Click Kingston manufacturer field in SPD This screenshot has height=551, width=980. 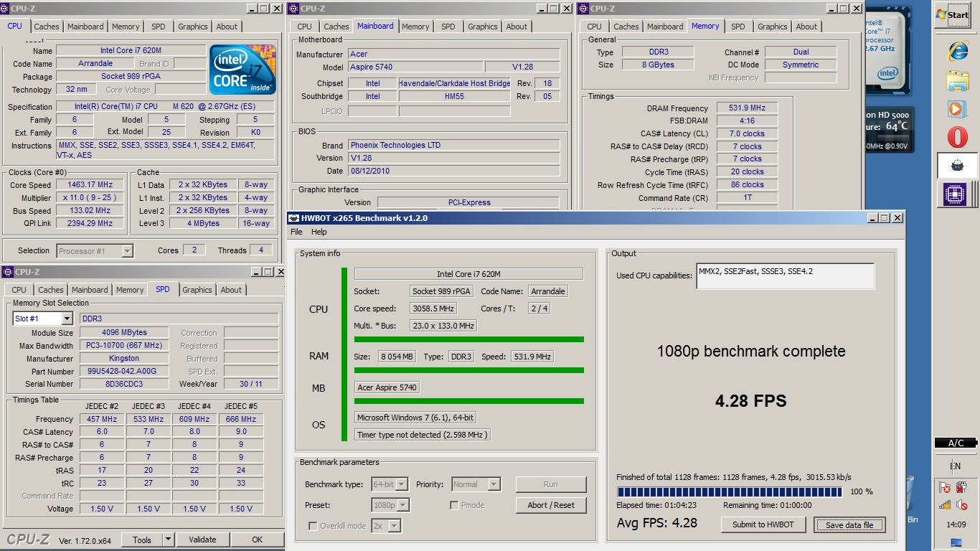[124, 359]
